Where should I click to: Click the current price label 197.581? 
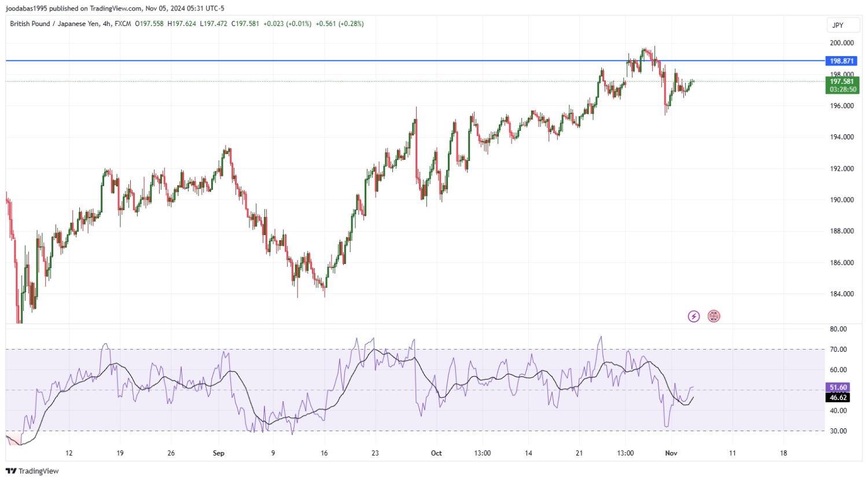(842, 82)
